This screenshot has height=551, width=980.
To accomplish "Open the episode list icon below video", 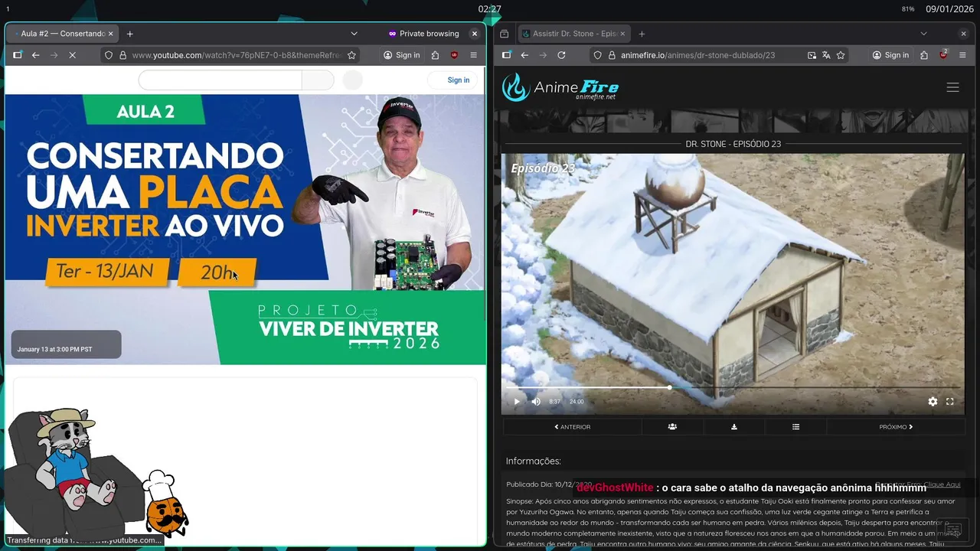I will point(796,427).
